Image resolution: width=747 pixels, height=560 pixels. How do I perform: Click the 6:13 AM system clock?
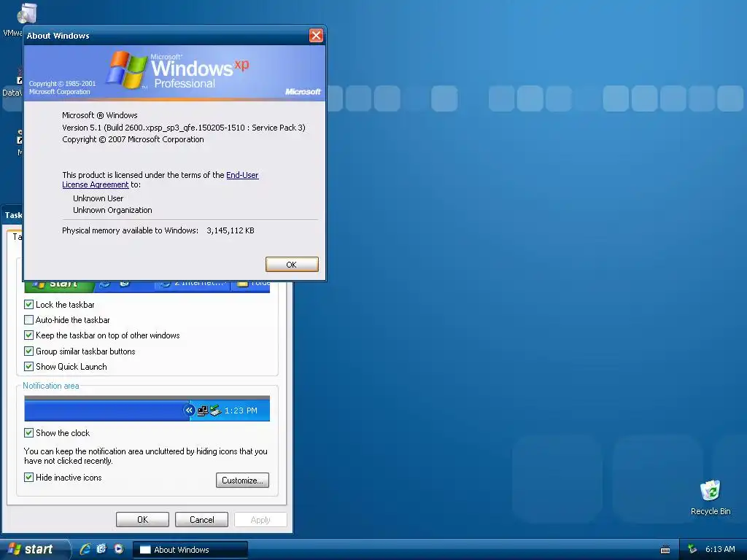pos(720,550)
